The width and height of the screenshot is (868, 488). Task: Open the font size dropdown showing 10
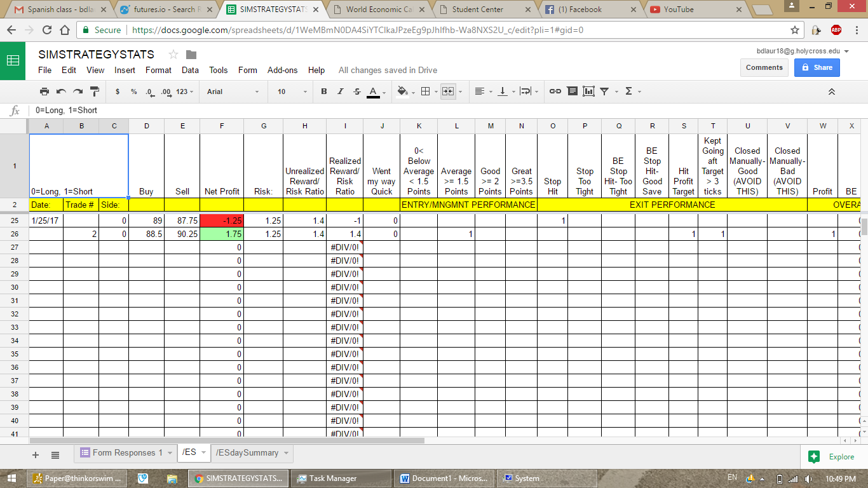(x=291, y=91)
